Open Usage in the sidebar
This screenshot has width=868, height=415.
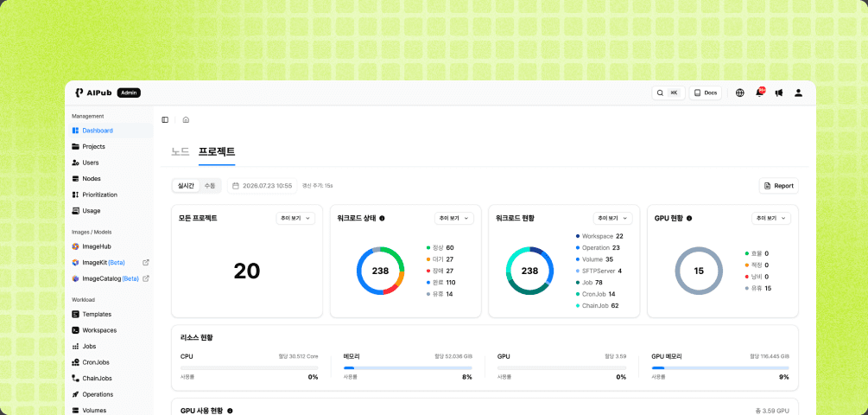[x=111, y=211]
